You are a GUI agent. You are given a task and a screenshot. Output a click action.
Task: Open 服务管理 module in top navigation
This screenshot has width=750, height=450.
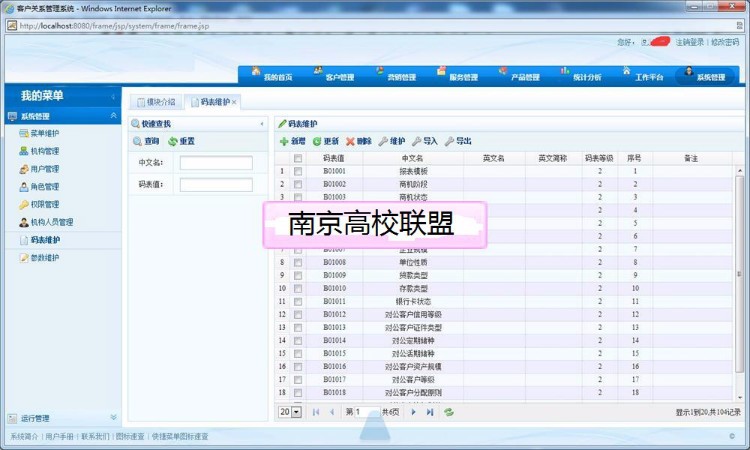(x=457, y=75)
